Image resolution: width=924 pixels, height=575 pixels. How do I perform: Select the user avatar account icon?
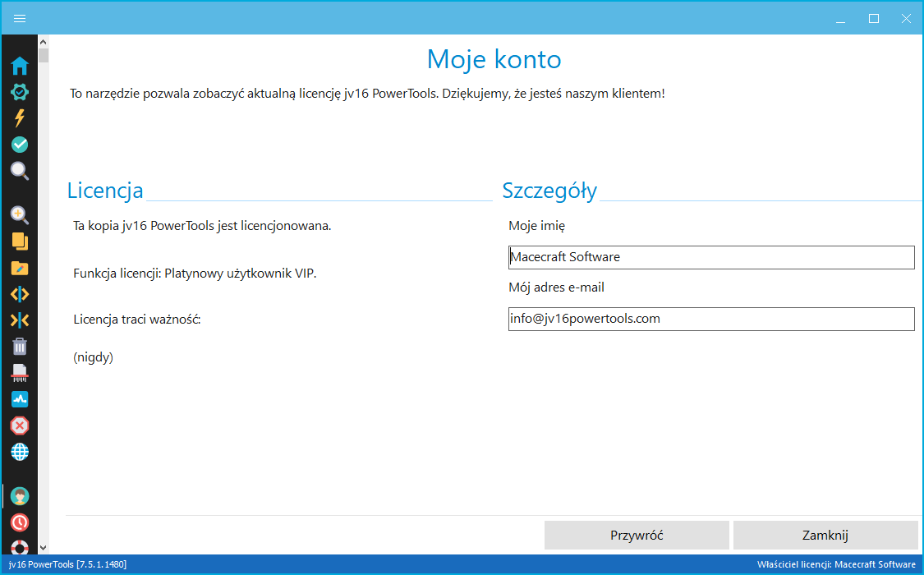point(20,496)
